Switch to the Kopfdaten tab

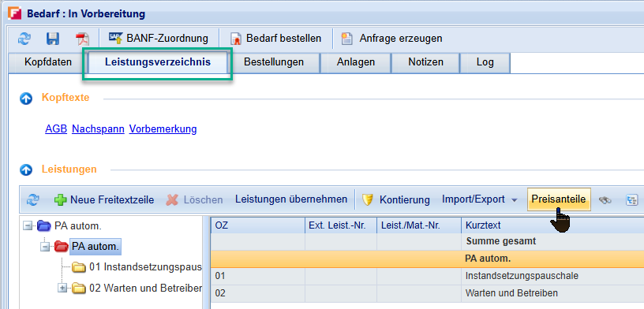[48, 62]
